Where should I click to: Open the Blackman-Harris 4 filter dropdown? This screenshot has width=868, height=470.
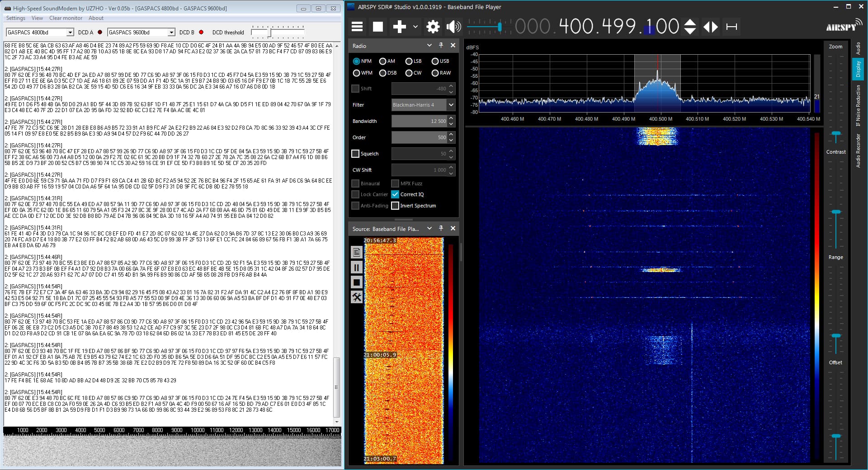pos(451,105)
